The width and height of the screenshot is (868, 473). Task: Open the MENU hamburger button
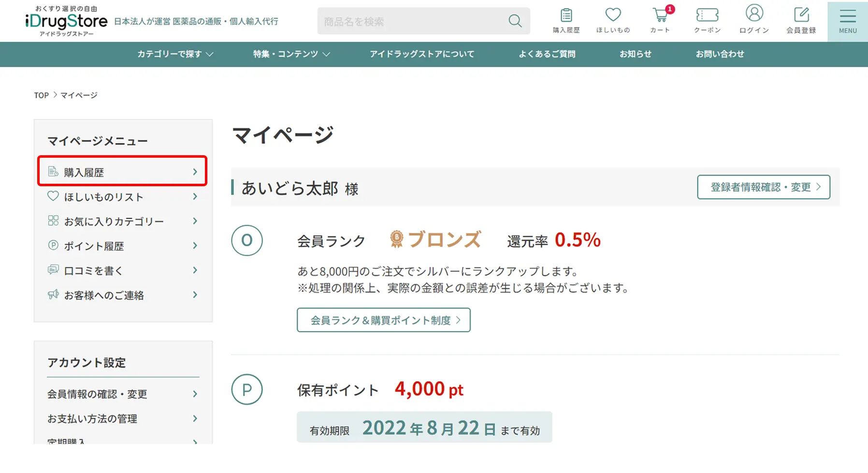(x=848, y=21)
